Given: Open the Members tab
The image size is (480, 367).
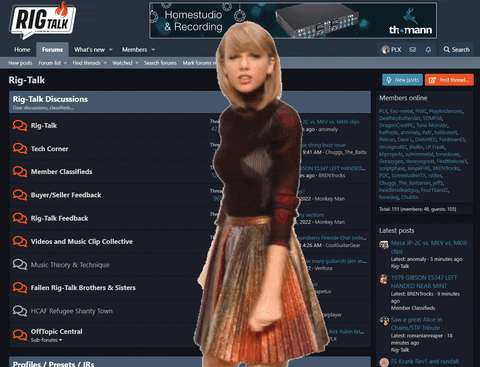Looking at the screenshot, I should pyautogui.click(x=134, y=50).
